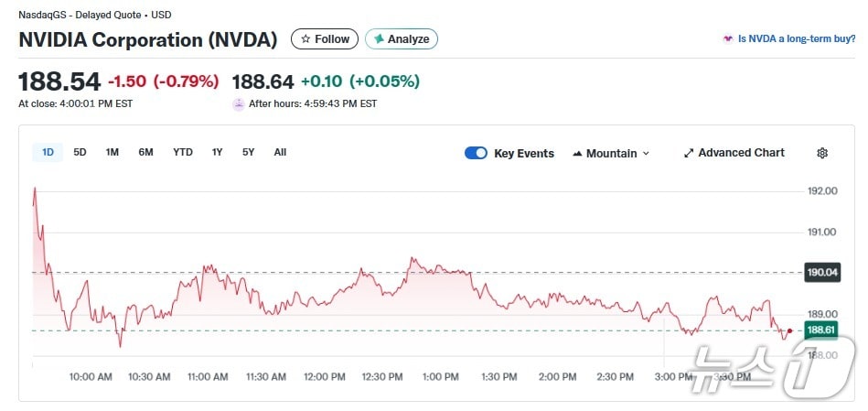
Task: Open chart settings gear icon
Action: pos(822,153)
